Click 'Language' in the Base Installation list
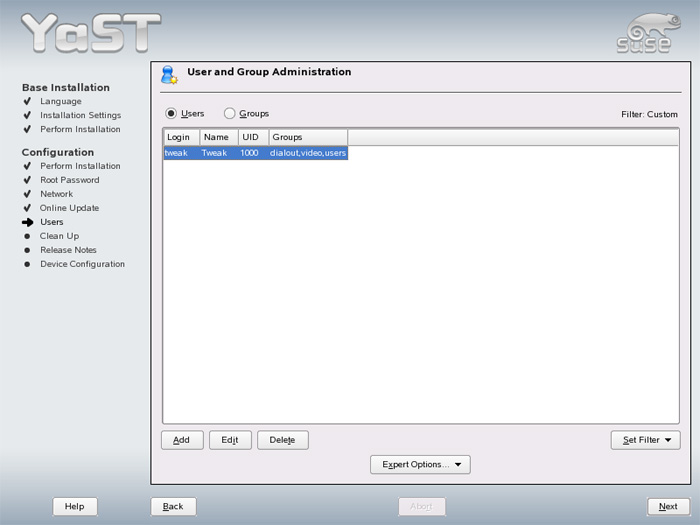Viewport: 700px width, 525px height. point(61,101)
